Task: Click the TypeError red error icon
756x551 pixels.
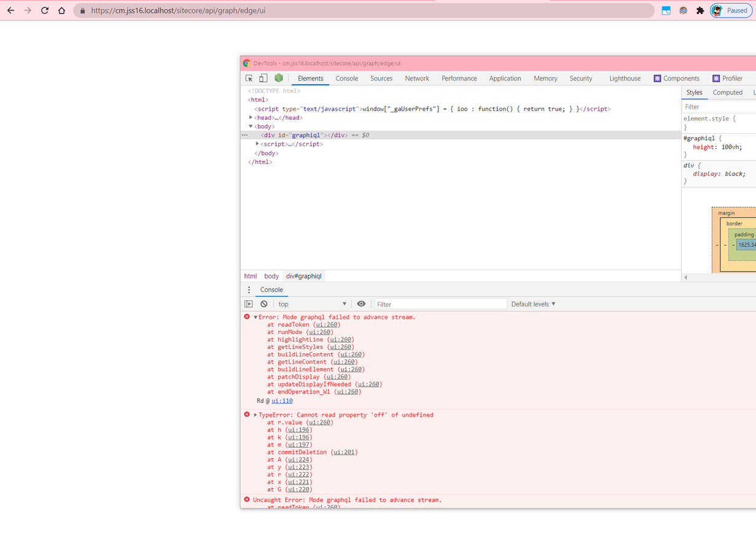Action: point(247,415)
